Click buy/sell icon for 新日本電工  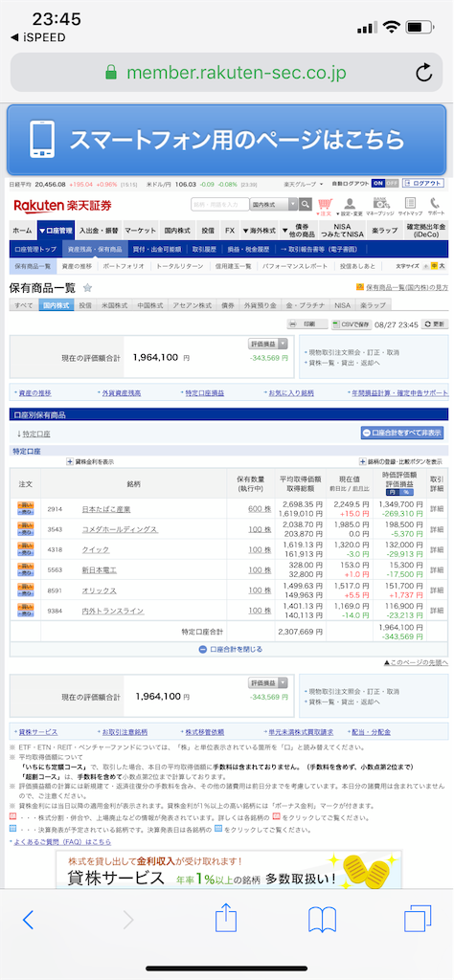tap(26, 569)
